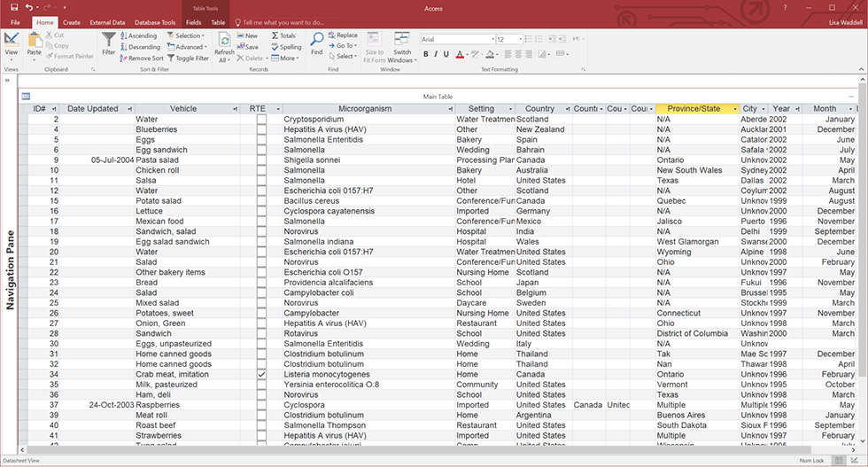
Task: Switch to the External Data tab
Action: [107, 22]
